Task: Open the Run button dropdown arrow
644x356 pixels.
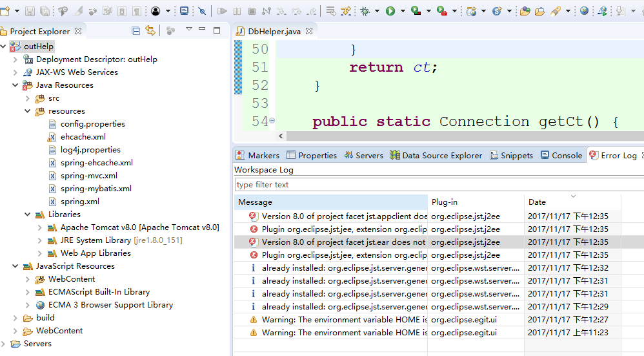Action: [403, 11]
